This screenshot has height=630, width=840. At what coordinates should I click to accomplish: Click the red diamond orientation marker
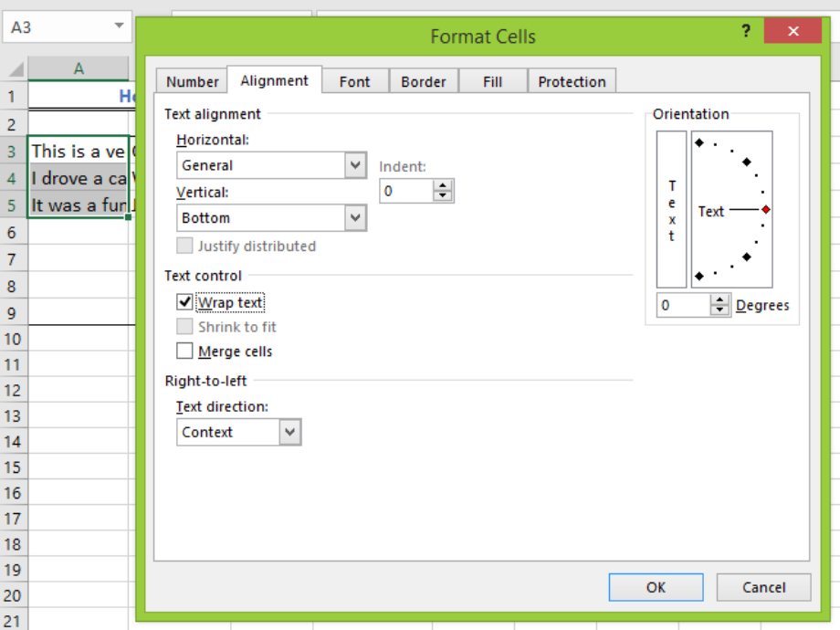pyautogui.click(x=765, y=211)
